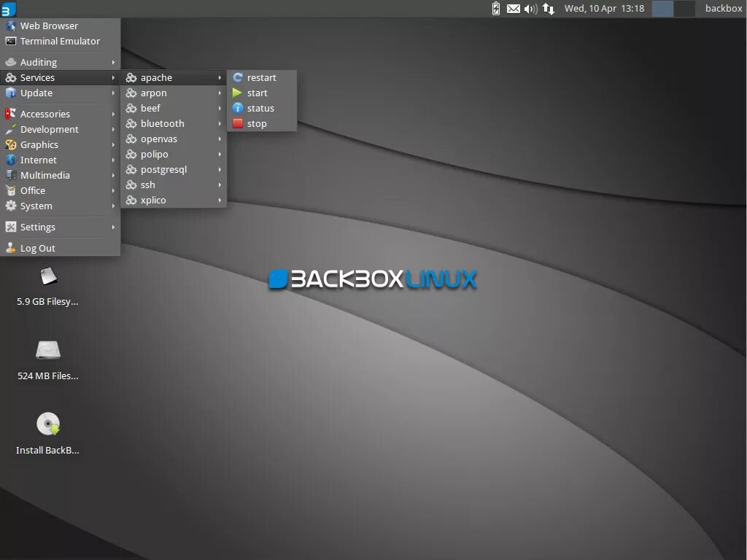
Task: Expand the arpon service submenu arrow
Action: 220,93
